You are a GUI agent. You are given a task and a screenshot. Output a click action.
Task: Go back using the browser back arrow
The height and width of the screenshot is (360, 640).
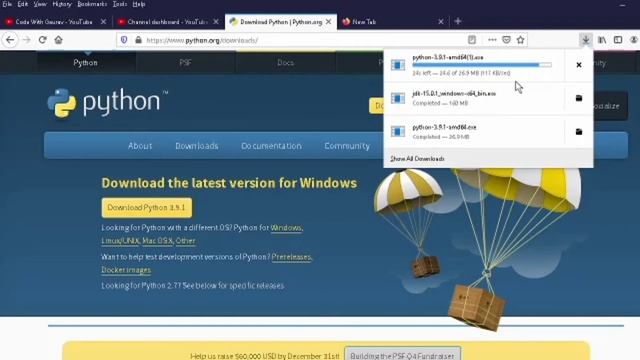click(x=10, y=40)
